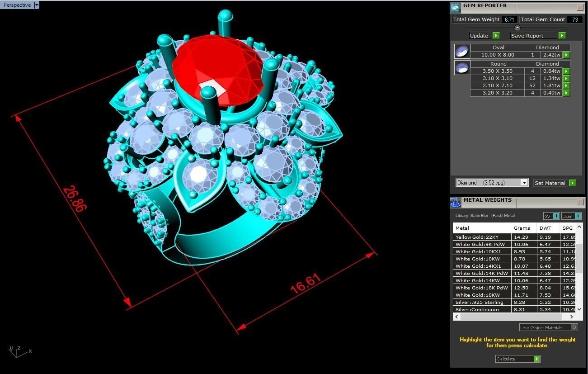Screen dimensions: 588x374
Task: Select the White Gold:14KX1 row
Action: click(x=515, y=266)
